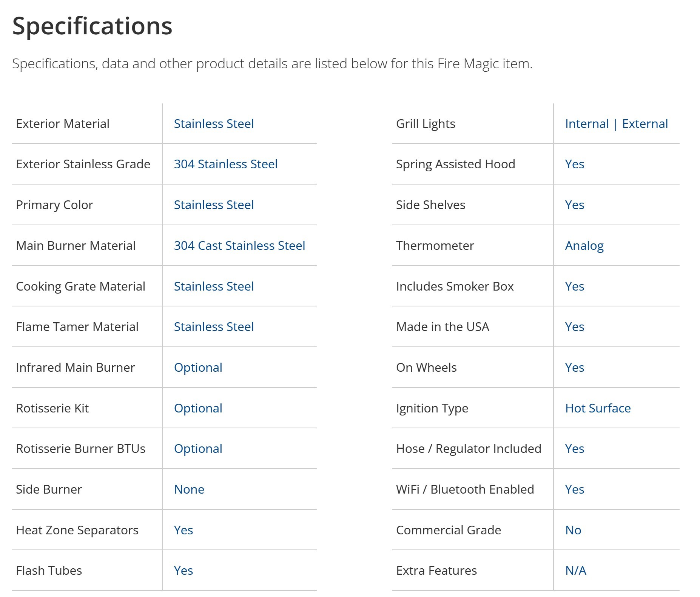This screenshot has width=700, height=597.
Task: Click the None link for Side Burner
Action: (189, 489)
